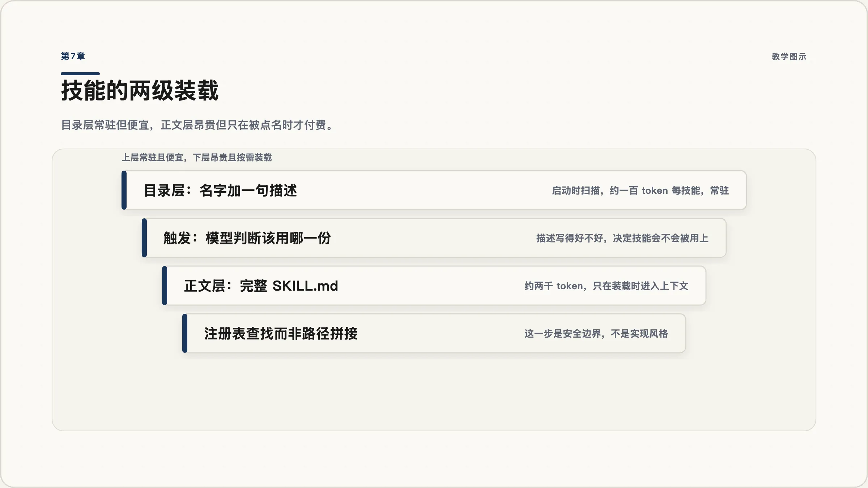The image size is (868, 488).
Task: Select heading 目录层：名字加一句描述
Action: click(x=220, y=191)
